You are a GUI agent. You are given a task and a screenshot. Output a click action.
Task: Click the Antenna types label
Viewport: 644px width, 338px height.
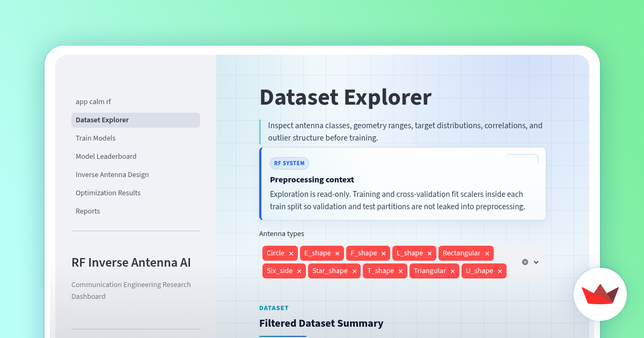pyautogui.click(x=282, y=234)
